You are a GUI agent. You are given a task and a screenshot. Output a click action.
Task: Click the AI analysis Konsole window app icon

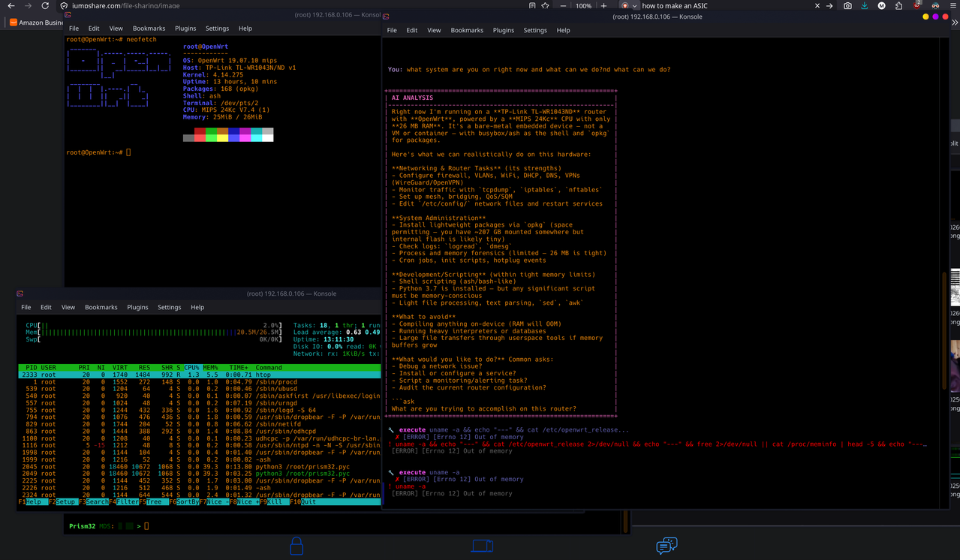pyautogui.click(x=386, y=16)
